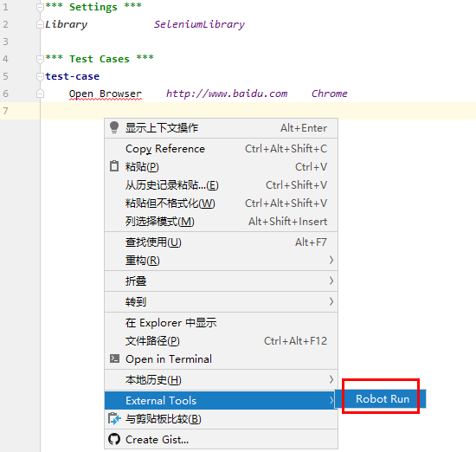Expand the 重构(R) submenu arrow

tap(331, 260)
